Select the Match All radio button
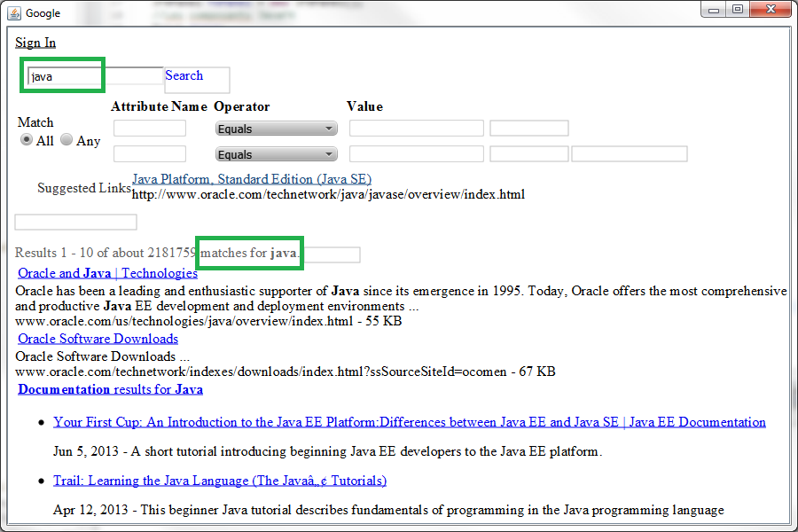Image resolution: width=798 pixels, height=532 pixels. 26,139
